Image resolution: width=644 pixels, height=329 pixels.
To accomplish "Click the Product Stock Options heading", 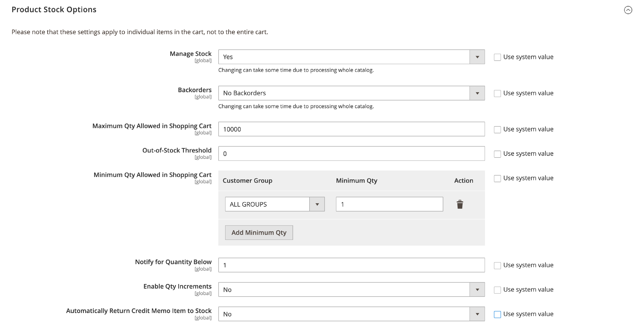I will pyautogui.click(x=54, y=10).
